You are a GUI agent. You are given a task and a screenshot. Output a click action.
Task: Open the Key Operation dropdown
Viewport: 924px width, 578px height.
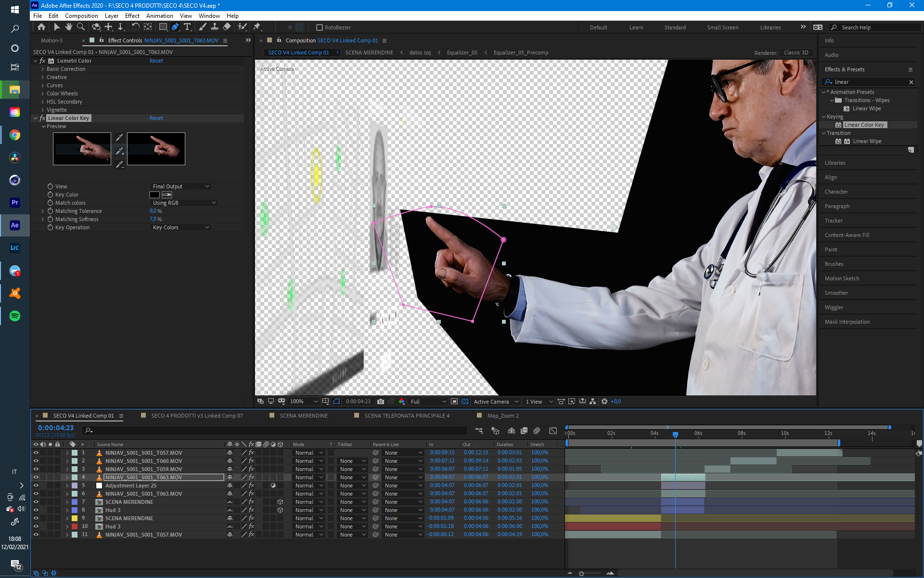click(x=181, y=227)
